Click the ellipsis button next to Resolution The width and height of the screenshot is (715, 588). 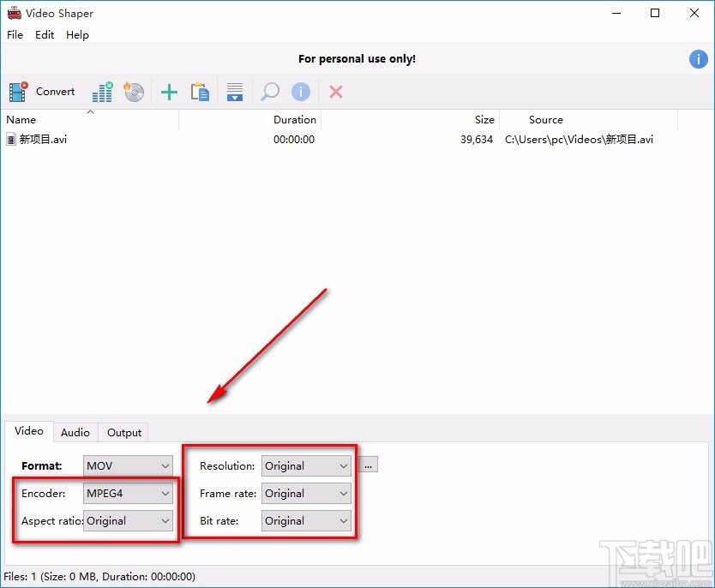pyautogui.click(x=369, y=465)
